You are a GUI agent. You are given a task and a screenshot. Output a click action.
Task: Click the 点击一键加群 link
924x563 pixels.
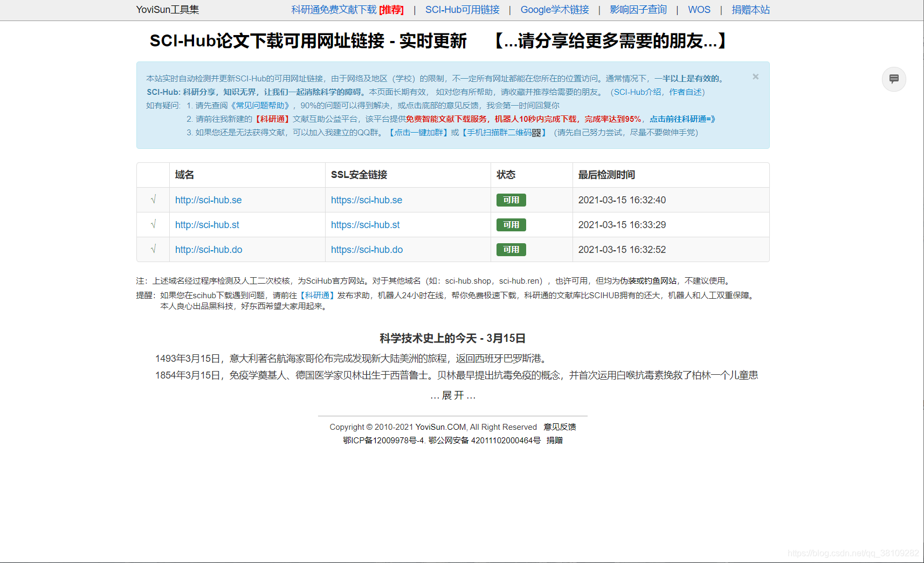418,133
